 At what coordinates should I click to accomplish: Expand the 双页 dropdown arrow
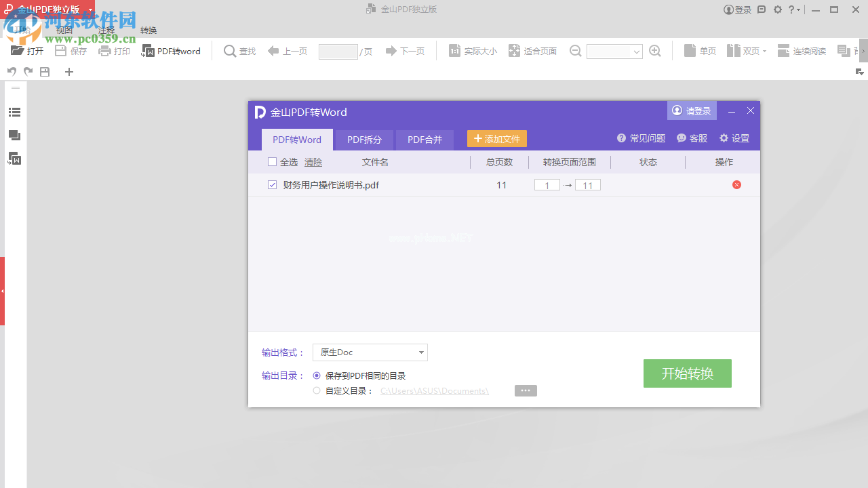764,52
